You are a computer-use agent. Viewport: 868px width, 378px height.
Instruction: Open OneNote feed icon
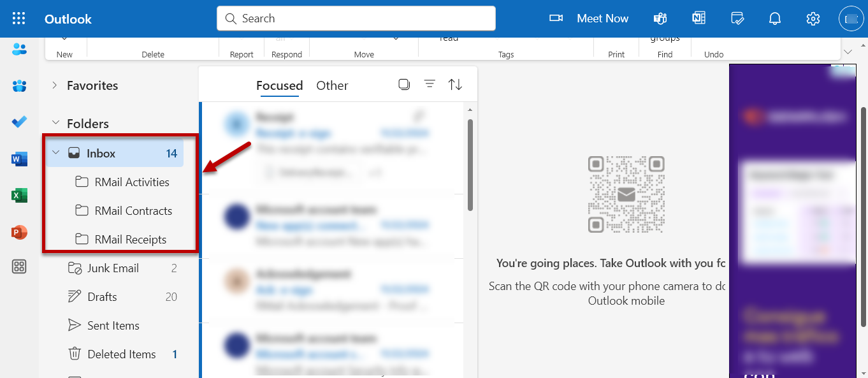(x=698, y=18)
